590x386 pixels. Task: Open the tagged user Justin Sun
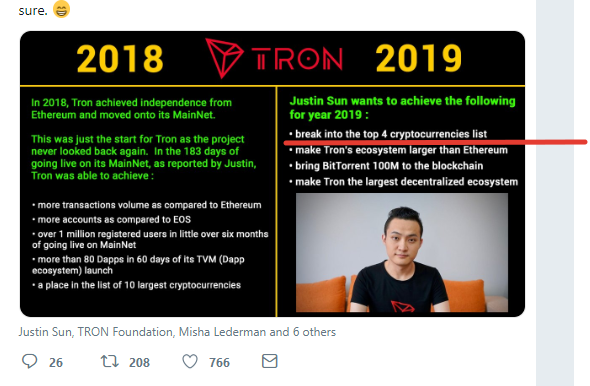tap(45, 332)
